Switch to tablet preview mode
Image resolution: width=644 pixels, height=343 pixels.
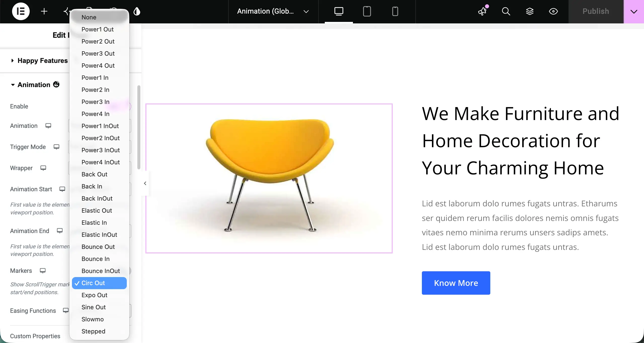[x=367, y=11]
